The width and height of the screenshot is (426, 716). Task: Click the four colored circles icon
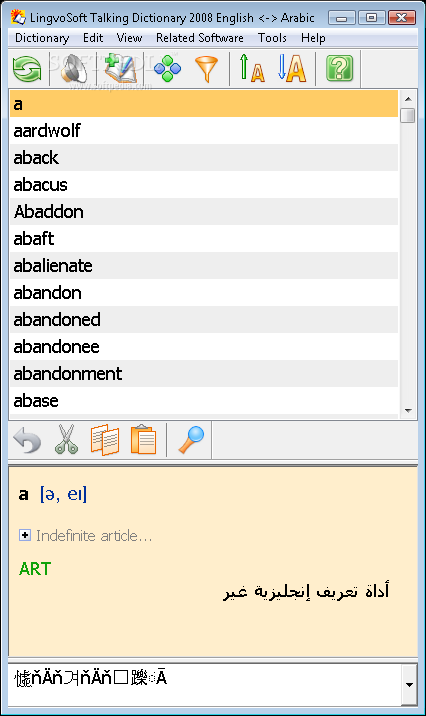point(167,69)
